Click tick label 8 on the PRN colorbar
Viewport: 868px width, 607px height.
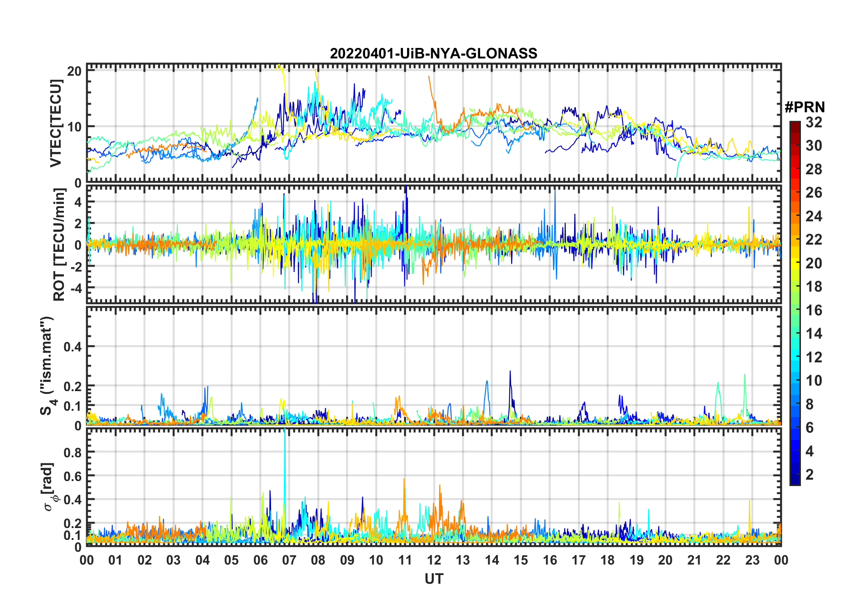pyautogui.click(x=810, y=404)
